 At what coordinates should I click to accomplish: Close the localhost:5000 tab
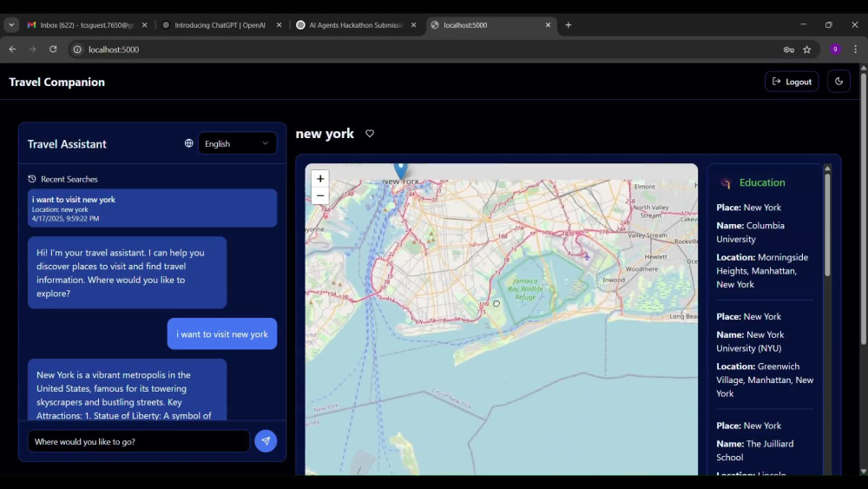tap(548, 25)
